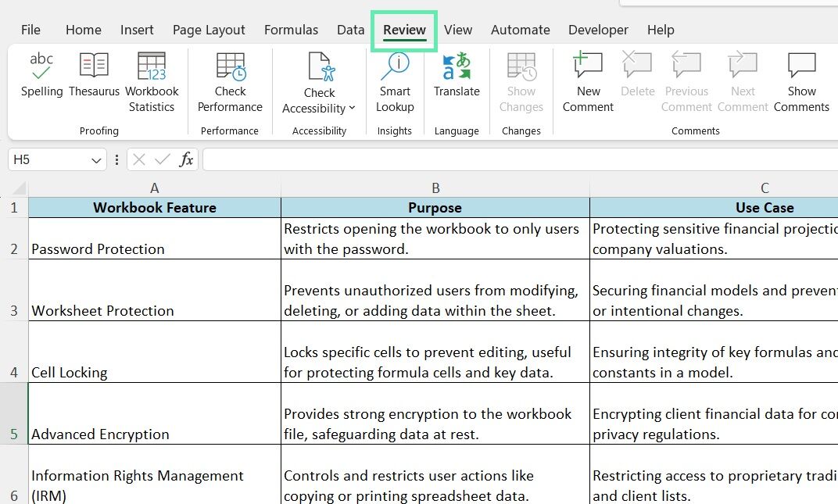Select row 4 header
The height and width of the screenshot is (504, 838).
tap(14, 352)
